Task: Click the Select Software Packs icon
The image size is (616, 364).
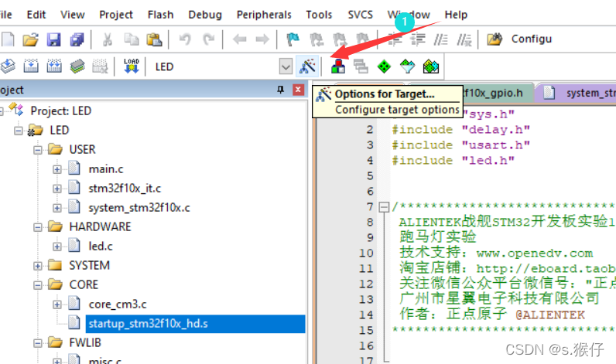Action: tap(407, 66)
